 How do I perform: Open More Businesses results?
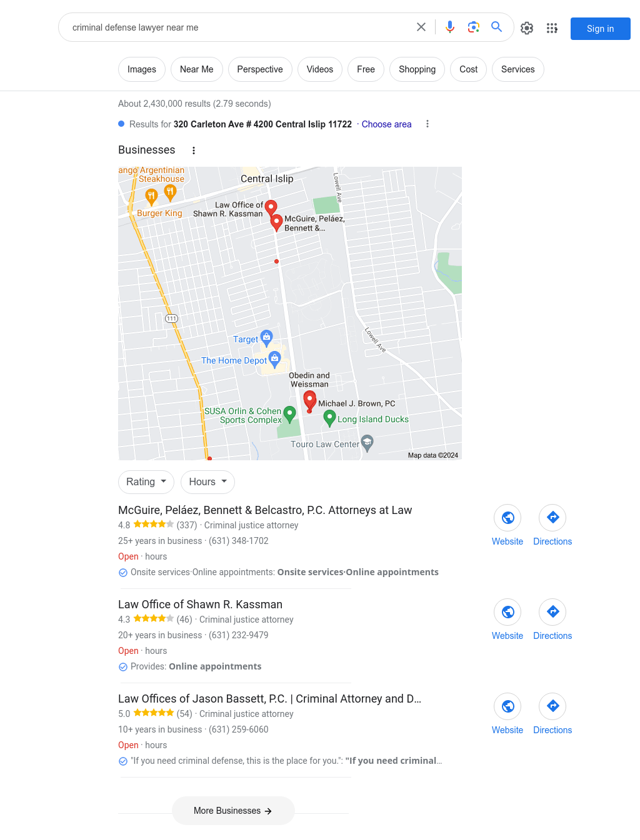[233, 811]
